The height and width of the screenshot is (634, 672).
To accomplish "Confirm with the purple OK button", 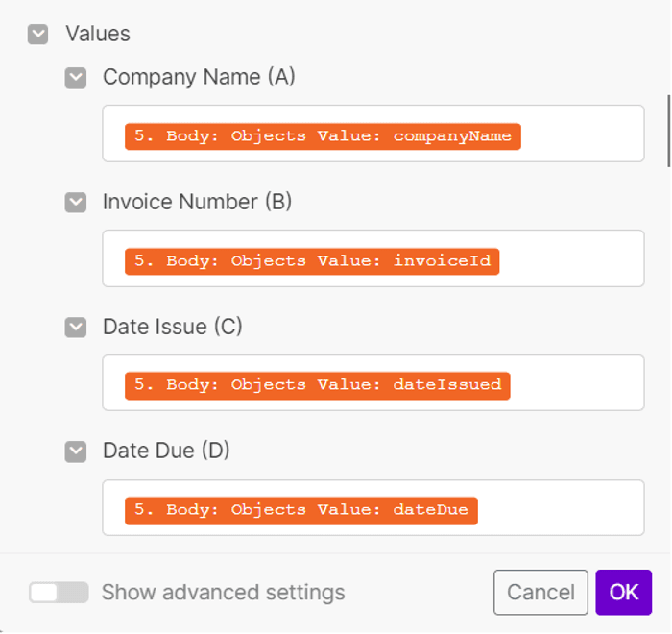I will [623, 593].
